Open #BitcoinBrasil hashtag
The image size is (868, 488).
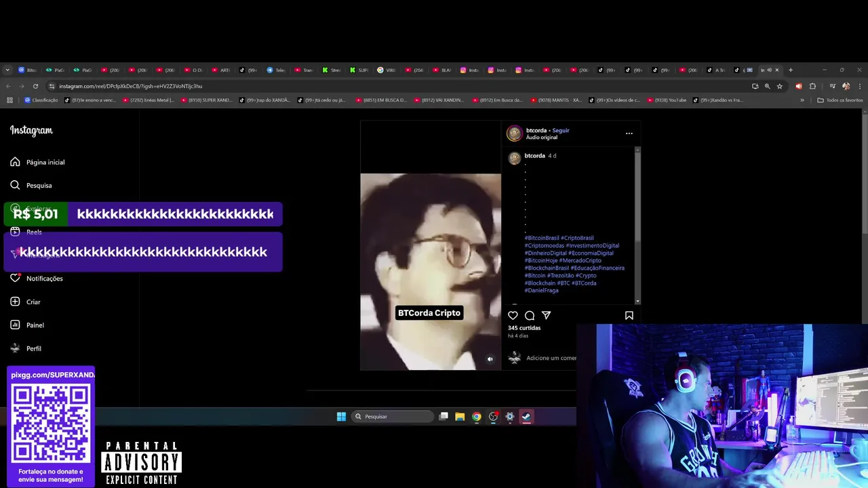click(x=542, y=238)
